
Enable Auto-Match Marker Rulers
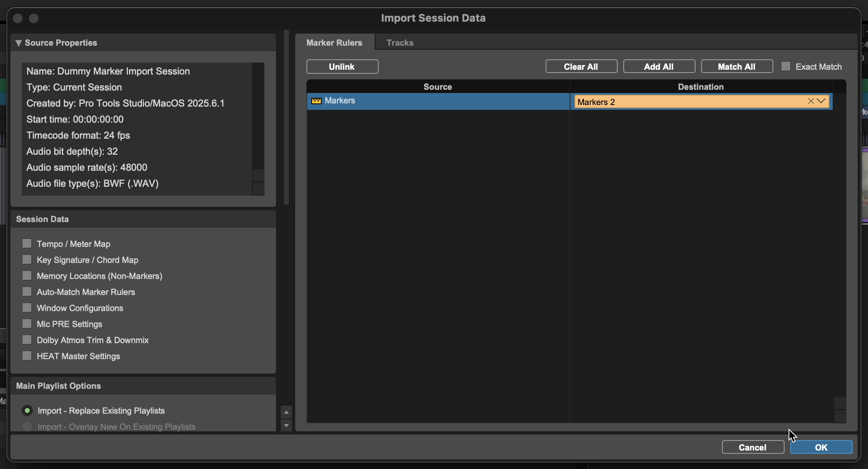[x=27, y=292]
